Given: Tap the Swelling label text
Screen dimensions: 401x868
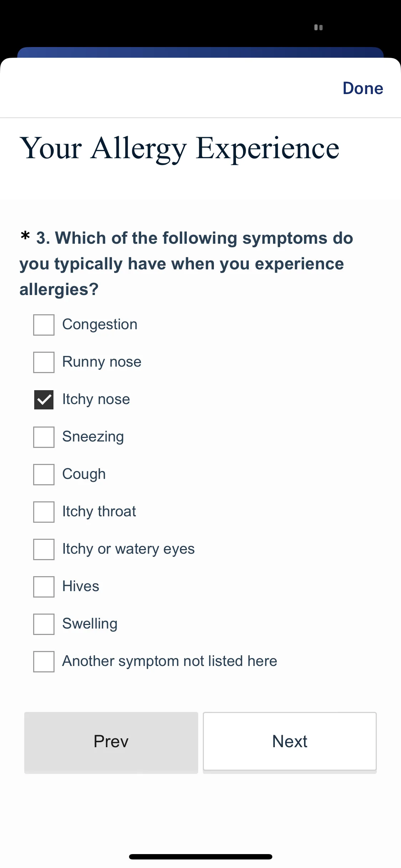Looking at the screenshot, I should pos(90,624).
